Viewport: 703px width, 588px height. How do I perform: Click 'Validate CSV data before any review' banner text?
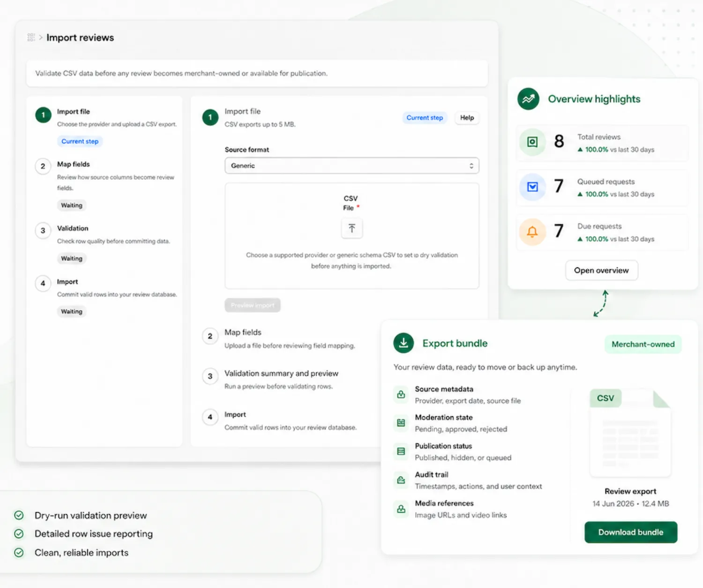(181, 73)
